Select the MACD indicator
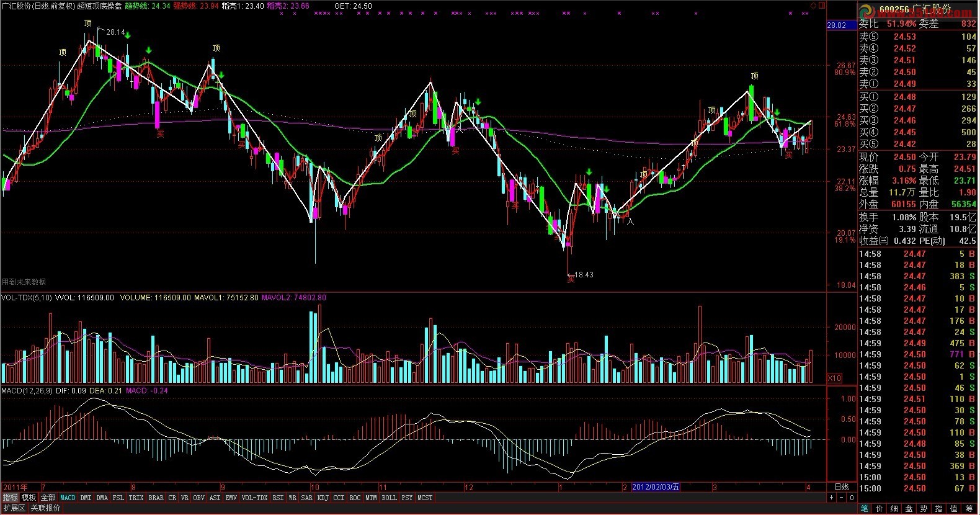This screenshot has height=515, width=980. pyautogui.click(x=68, y=498)
